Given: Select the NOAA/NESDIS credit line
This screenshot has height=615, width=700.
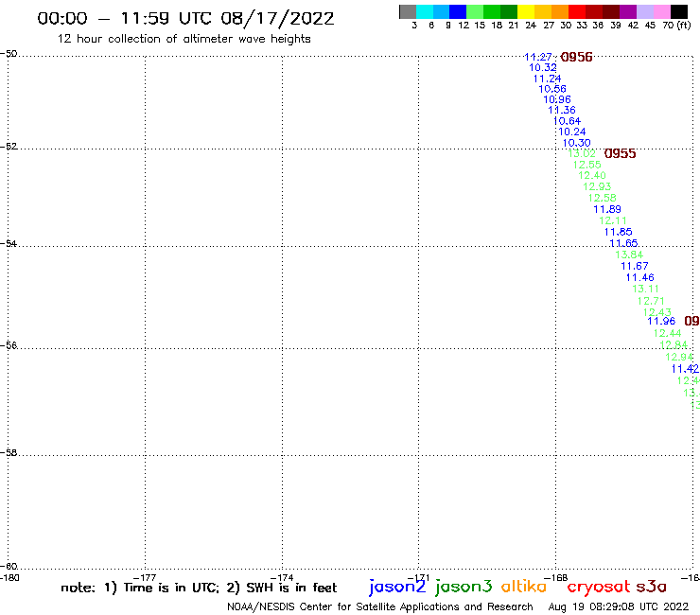Looking at the screenshot, I should (x=380, y=606).
